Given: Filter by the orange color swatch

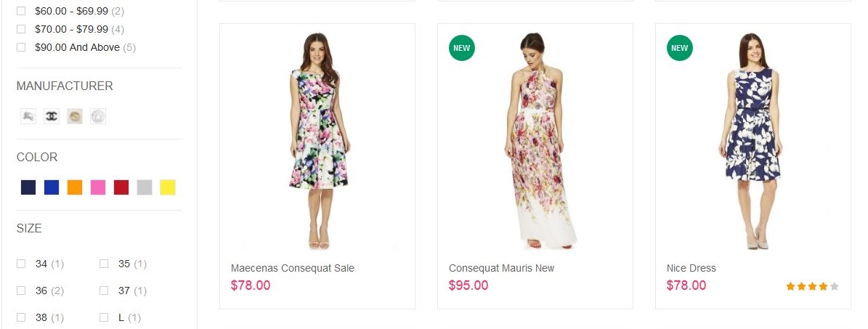Looking at the screenshot, I should 75,187.
